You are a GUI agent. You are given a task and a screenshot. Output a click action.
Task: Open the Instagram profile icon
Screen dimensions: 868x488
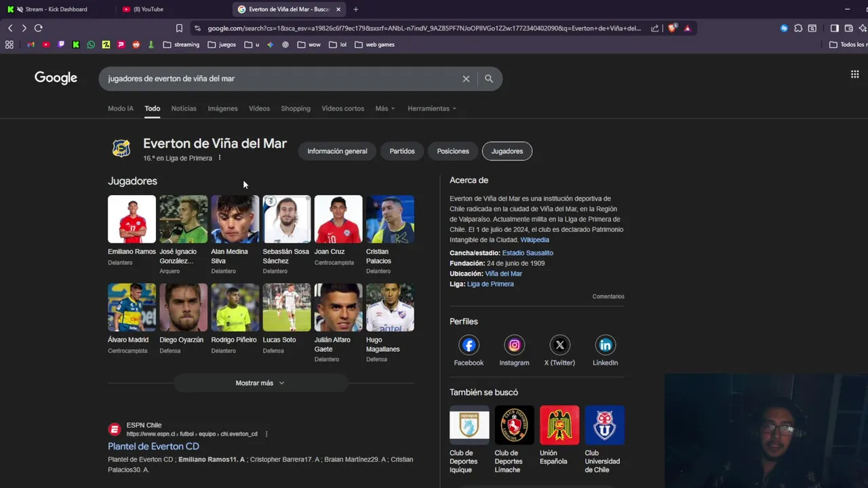(x=514, y=345)
